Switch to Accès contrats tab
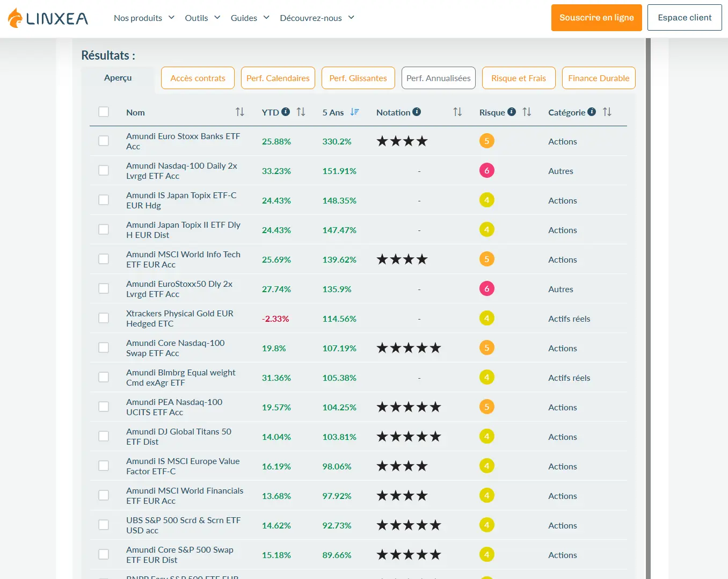Viewport: 728px width, 579px height. (x=198, y=78)
